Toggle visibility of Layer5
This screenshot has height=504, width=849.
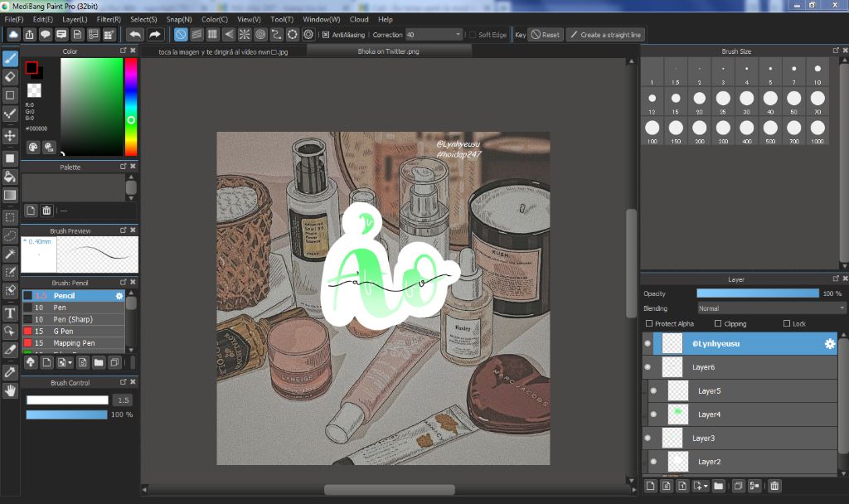point(653,391)
